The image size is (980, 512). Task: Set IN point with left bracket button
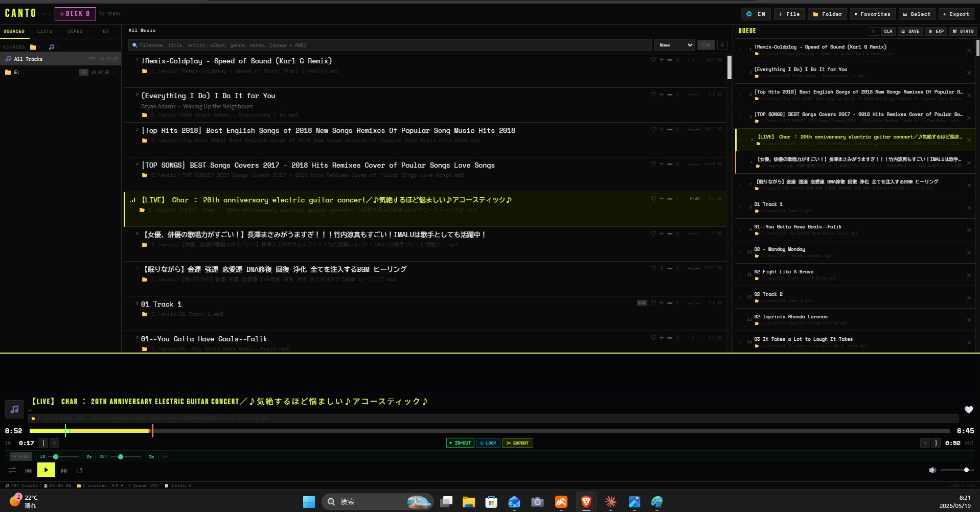pyautogui.click(x=43, y=443)
